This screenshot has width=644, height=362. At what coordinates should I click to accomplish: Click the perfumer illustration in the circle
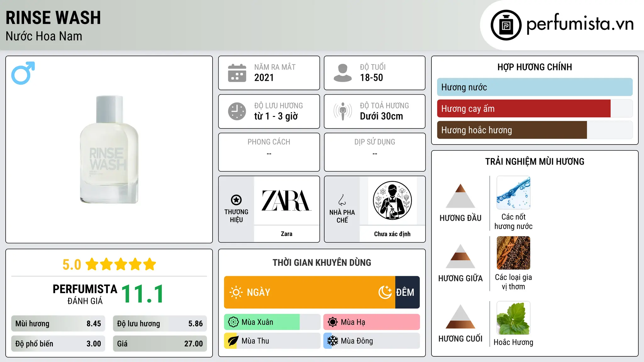(x=392, y=200)
